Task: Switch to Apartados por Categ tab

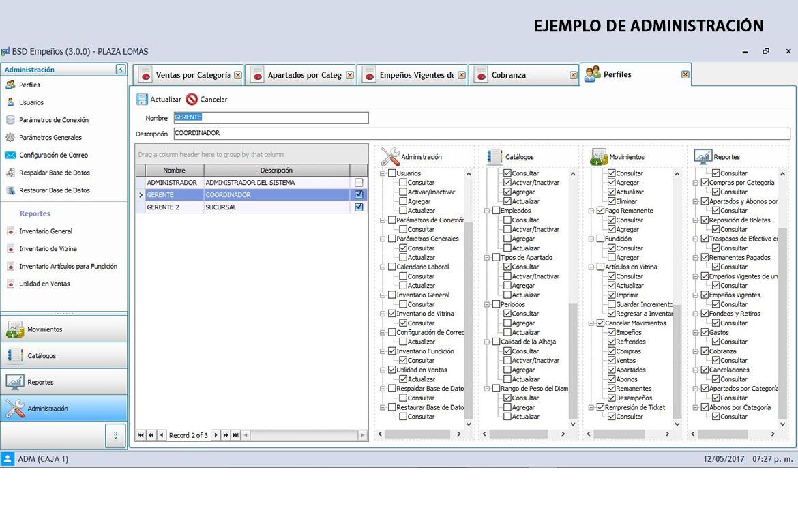Action: [x=300, y=75]
